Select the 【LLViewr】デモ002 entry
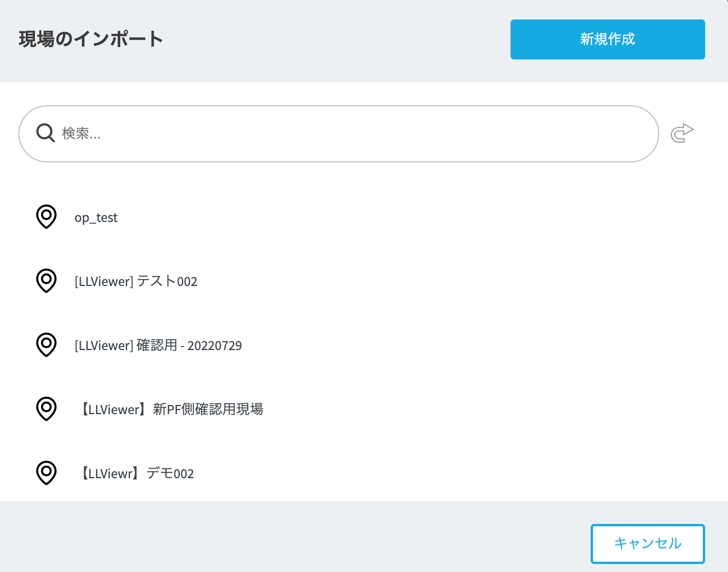728x572 pixels. click(x=136, y=474)
